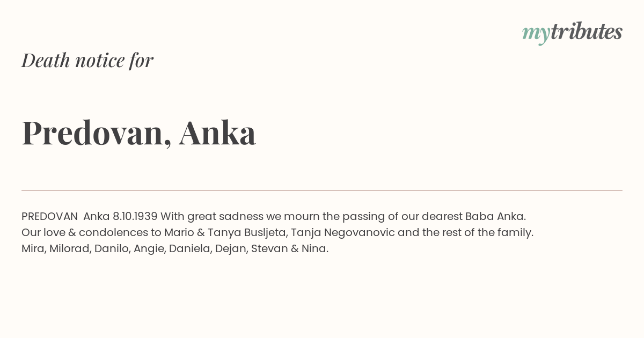This screenshot has width=644, height=338.
Task: Click the name "Danilo," in the last line
Action: tap(112, 249)
